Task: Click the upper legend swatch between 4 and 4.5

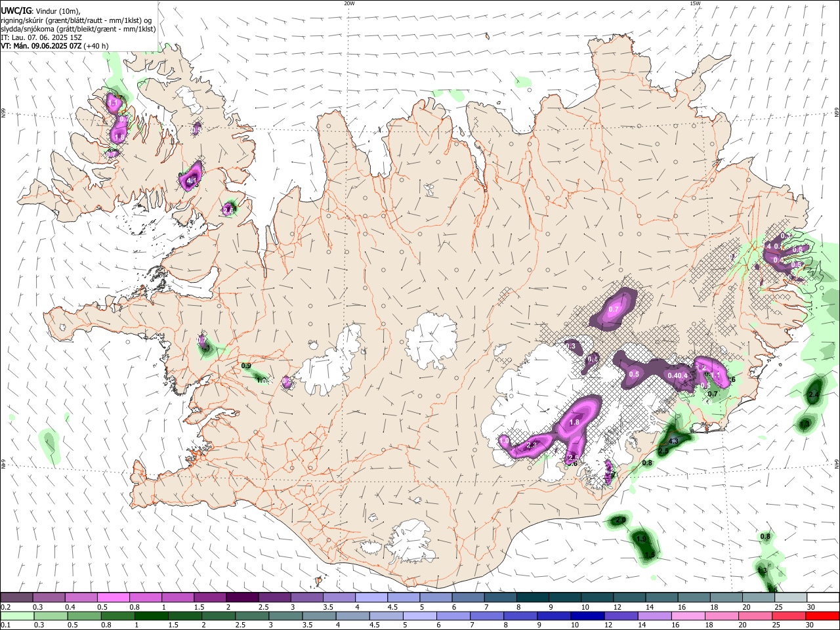Action: click(x=371, y=597)
